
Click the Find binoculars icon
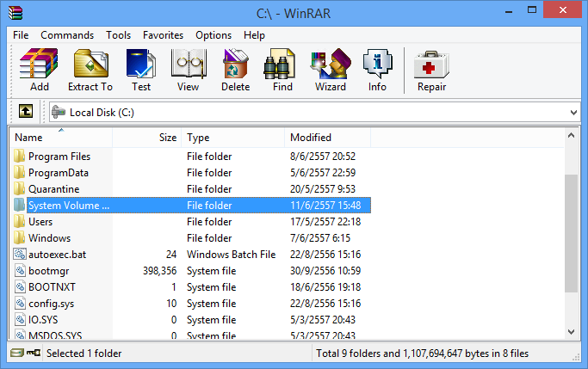tap(280, 64)
